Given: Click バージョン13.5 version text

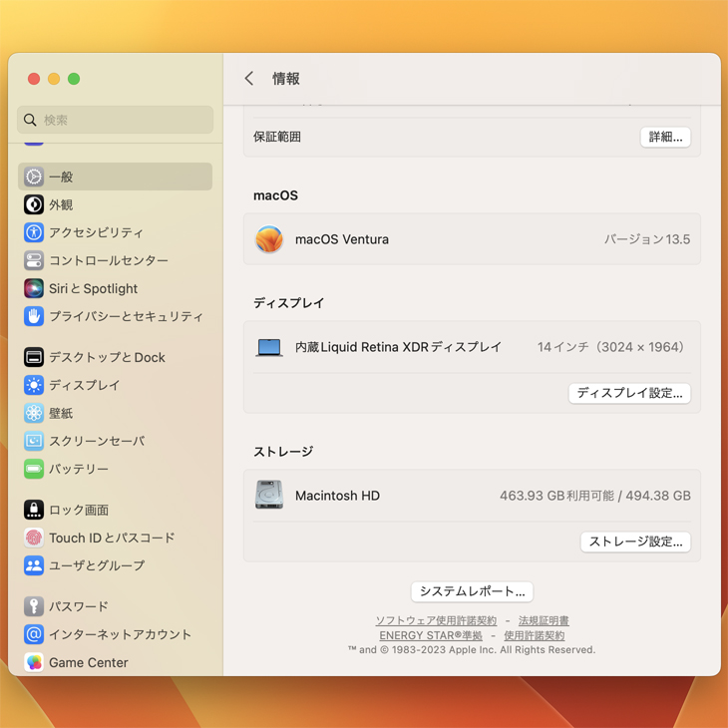Looking at the screenshot, I should click(647, 239).
